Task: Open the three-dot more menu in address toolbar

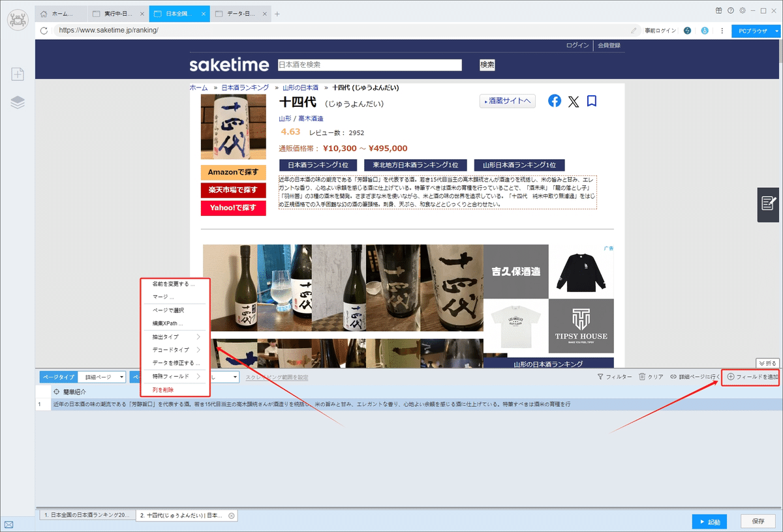Action: 722,30
